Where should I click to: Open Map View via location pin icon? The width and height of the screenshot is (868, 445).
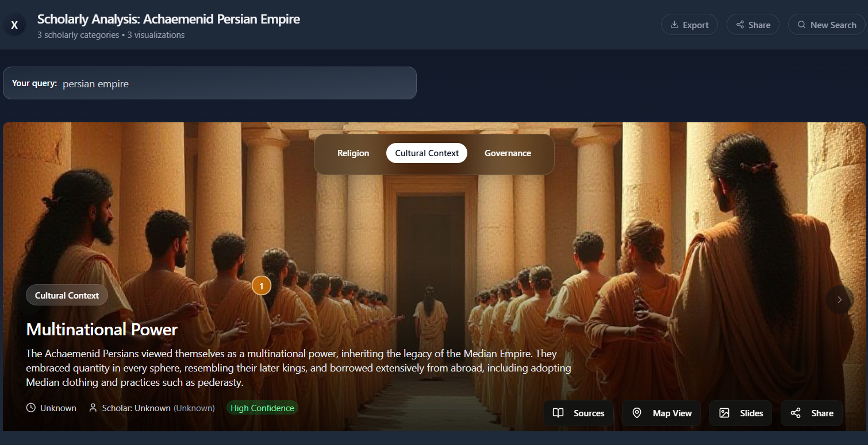[636, 413]
